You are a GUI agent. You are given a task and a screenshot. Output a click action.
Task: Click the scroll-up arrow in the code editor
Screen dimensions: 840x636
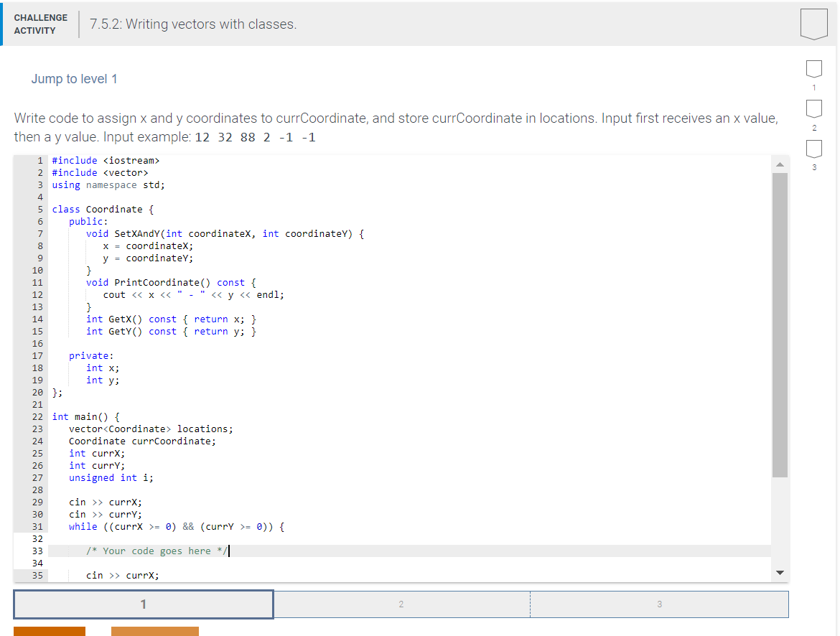780,164
